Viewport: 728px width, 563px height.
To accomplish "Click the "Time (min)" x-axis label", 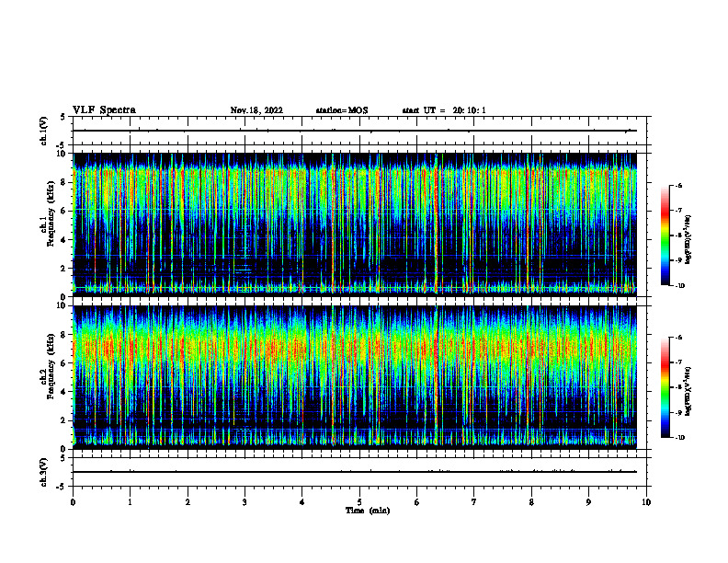I will [368, 511].
